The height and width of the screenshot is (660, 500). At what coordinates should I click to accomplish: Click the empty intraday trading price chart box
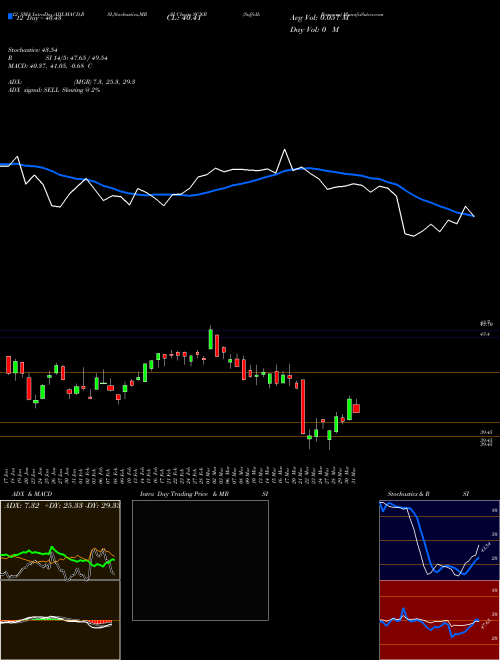click(x=200, y=560)
